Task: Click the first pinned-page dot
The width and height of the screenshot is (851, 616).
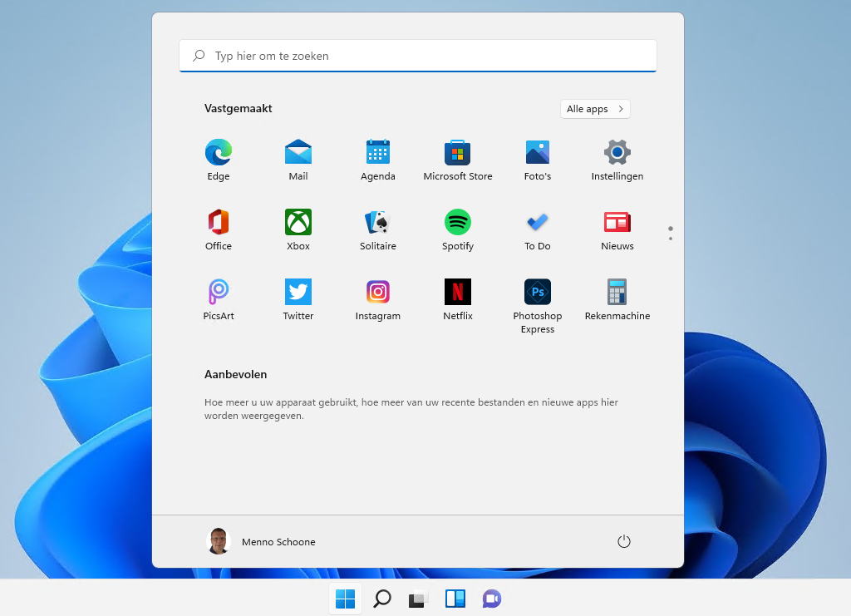Action: click(x=671, y=229)
